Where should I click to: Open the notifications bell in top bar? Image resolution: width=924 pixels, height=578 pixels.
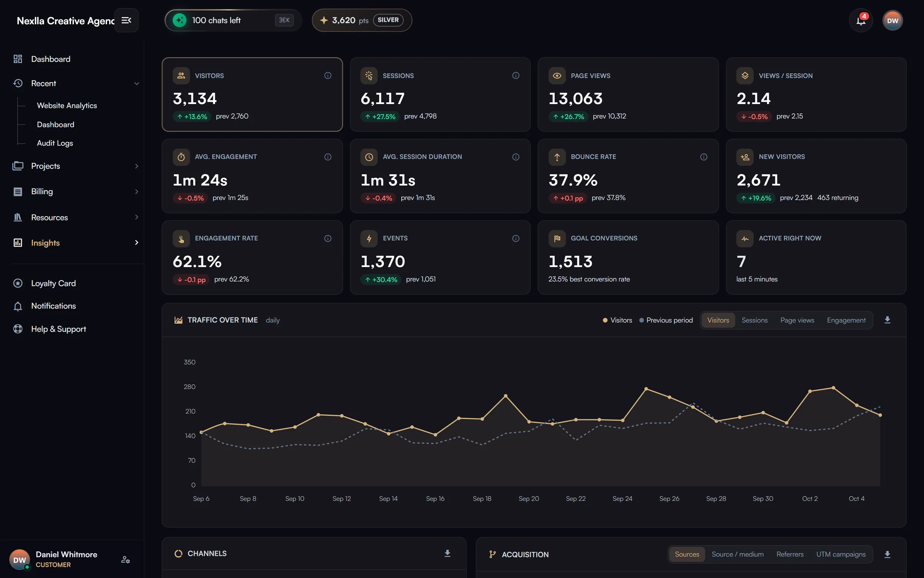tap(861, 20)
